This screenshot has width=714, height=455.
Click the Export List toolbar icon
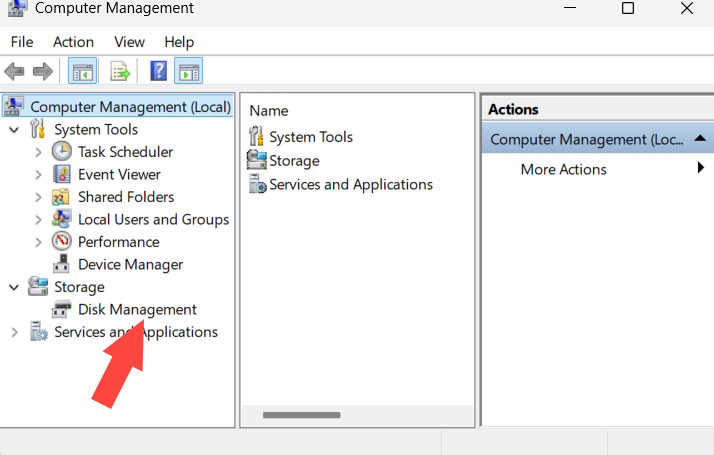[120, 72]
